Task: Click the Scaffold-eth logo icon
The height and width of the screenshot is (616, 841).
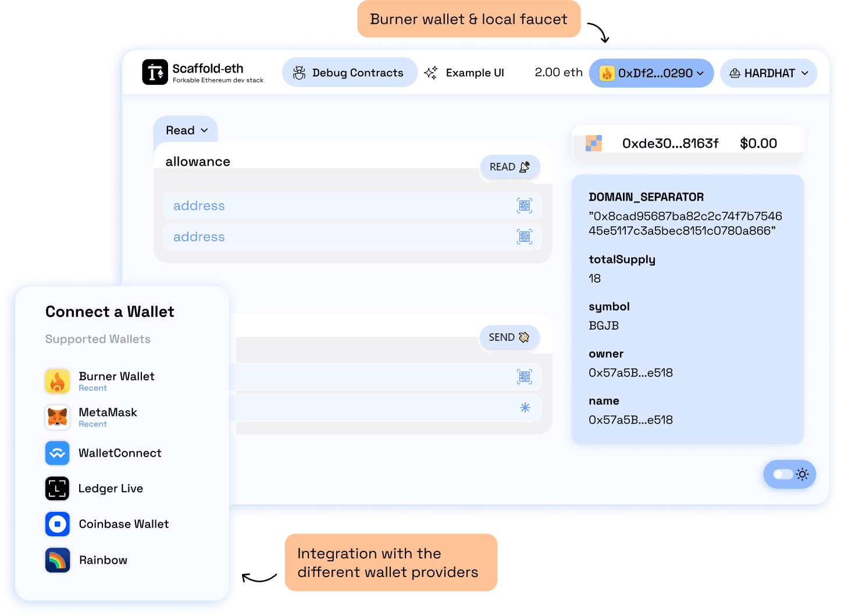Action: click(x=155, y=72)
